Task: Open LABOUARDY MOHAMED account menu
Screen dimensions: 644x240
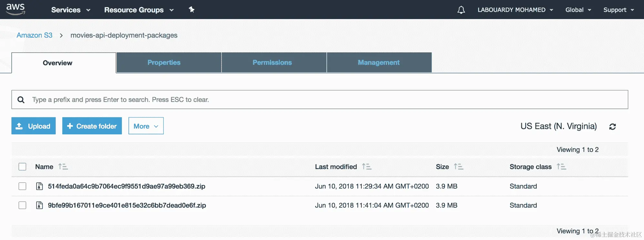Action: [515, 10]
